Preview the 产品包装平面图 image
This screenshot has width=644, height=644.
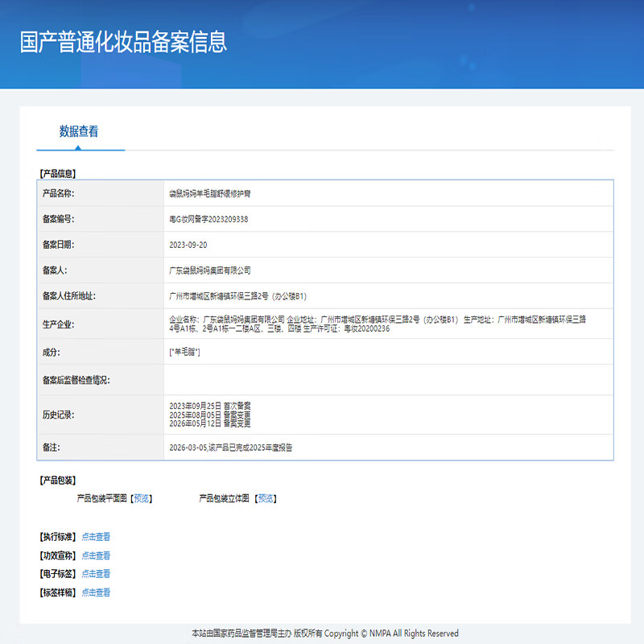142,498
